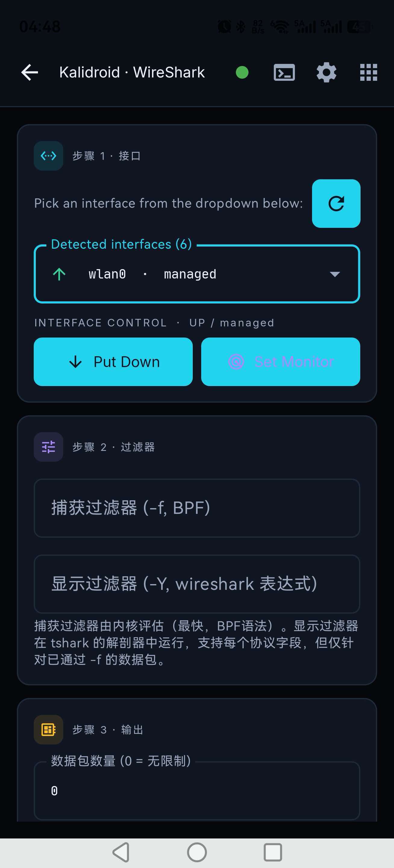Edit the packet count field showing 0

coord(197,791)
